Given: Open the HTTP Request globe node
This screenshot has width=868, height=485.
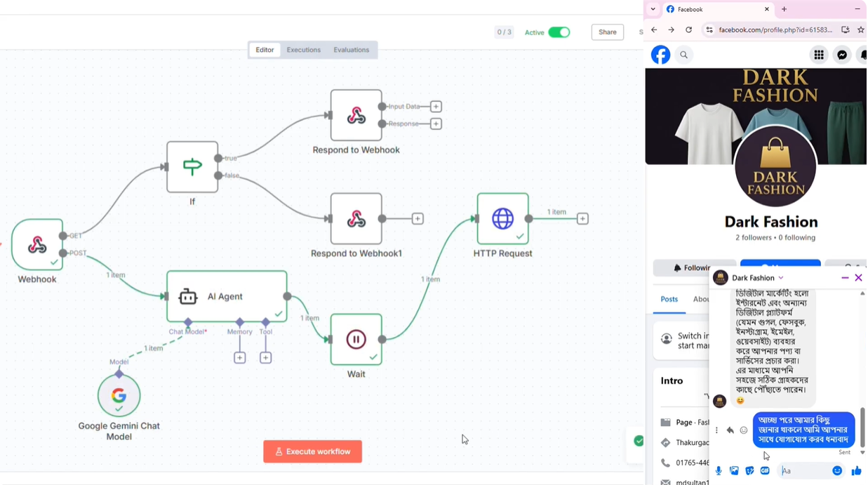Looking at the screenshot, I should coord(502,219).
